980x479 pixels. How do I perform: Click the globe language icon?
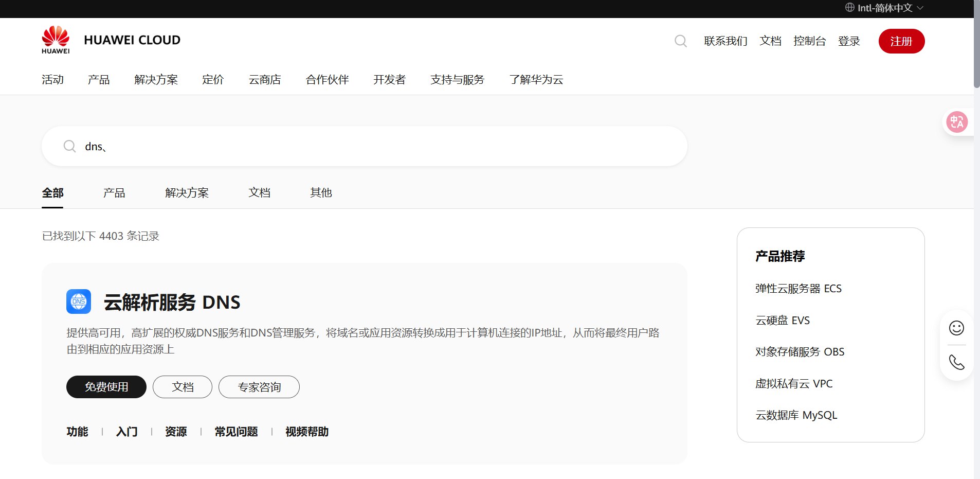(849, 8)
